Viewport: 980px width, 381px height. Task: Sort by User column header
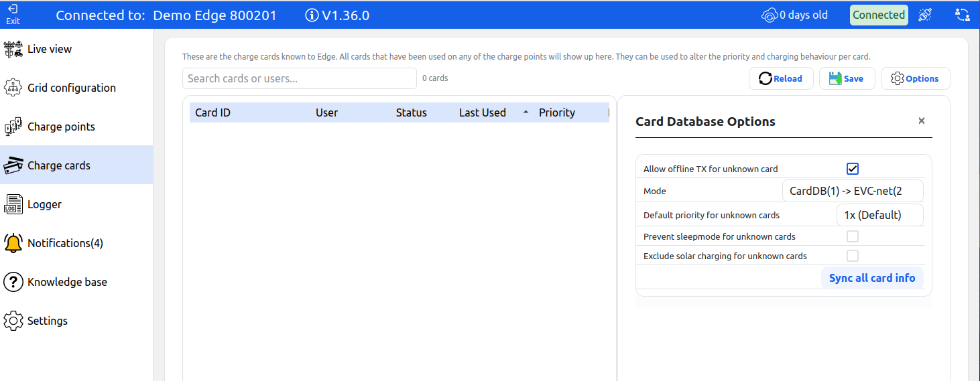[327, 112]
